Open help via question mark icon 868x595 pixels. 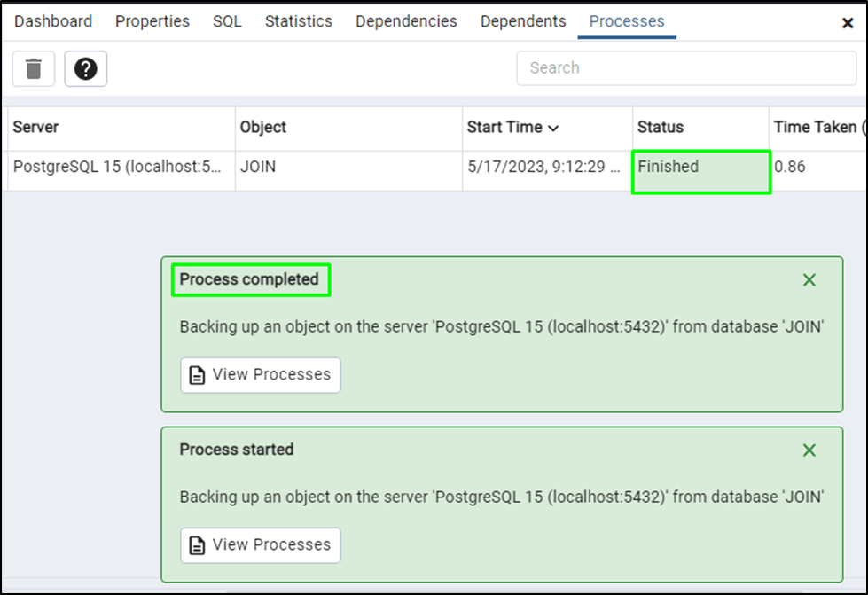click(x=86, y=69)
